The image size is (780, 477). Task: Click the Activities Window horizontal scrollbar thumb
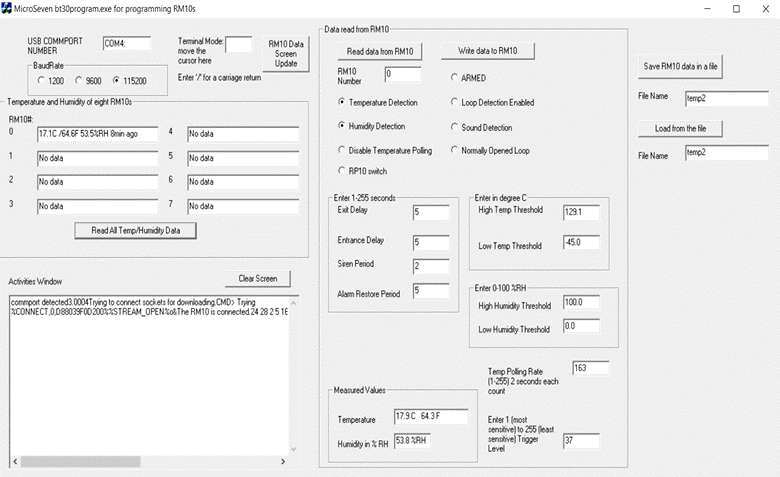point(80,462)
